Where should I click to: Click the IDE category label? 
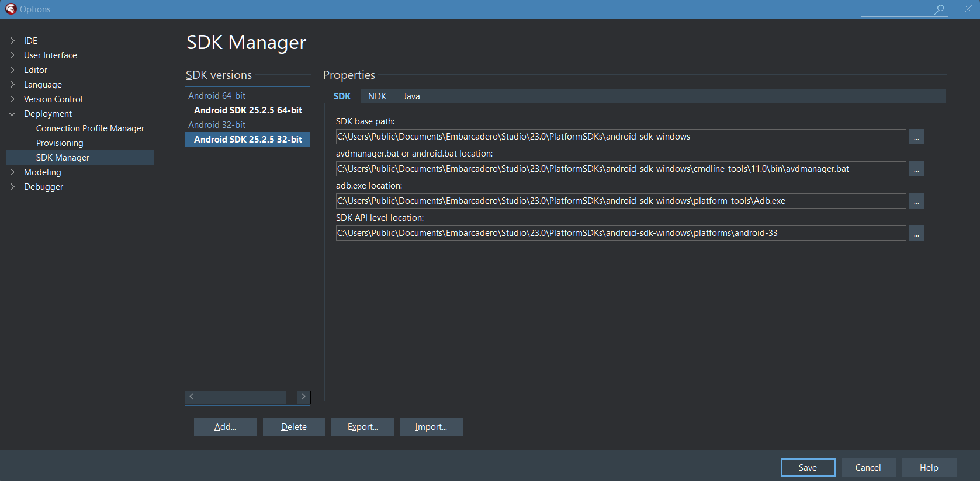tap(30, 41)
